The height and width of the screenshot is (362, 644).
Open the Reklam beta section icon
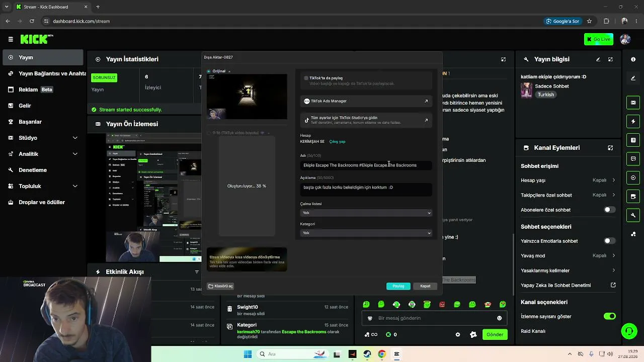pyautogui.click(x=11, y=89)
